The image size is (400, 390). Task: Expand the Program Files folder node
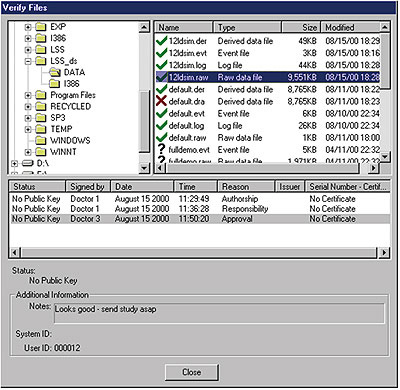pyautogui.click(x=28, y=96)
